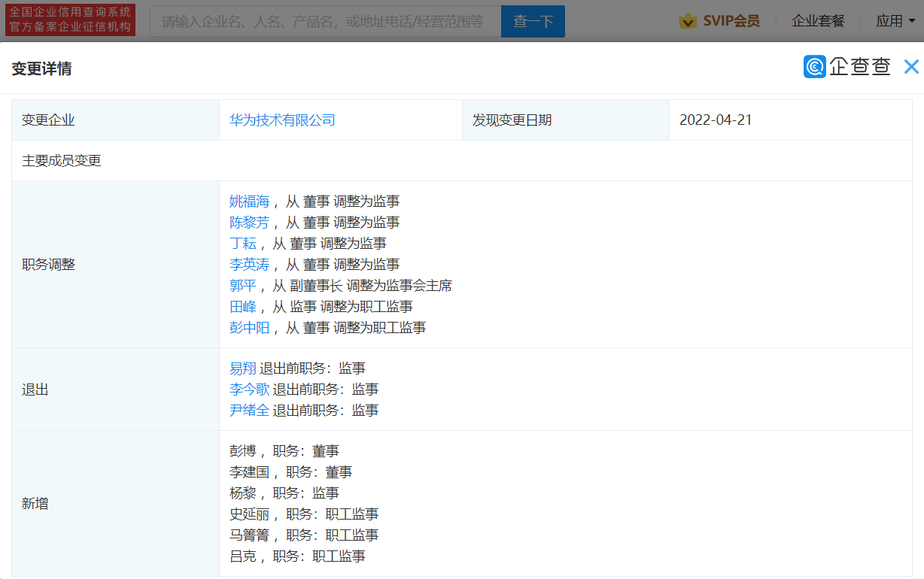Click the 企查查 logo icon

pos(814,67)
